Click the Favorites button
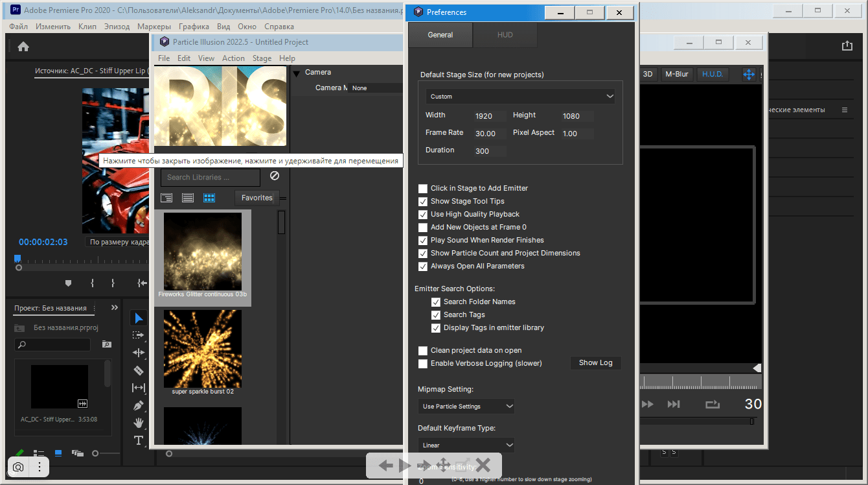This screenshot has height=485, width=868. tap(257, 198)
